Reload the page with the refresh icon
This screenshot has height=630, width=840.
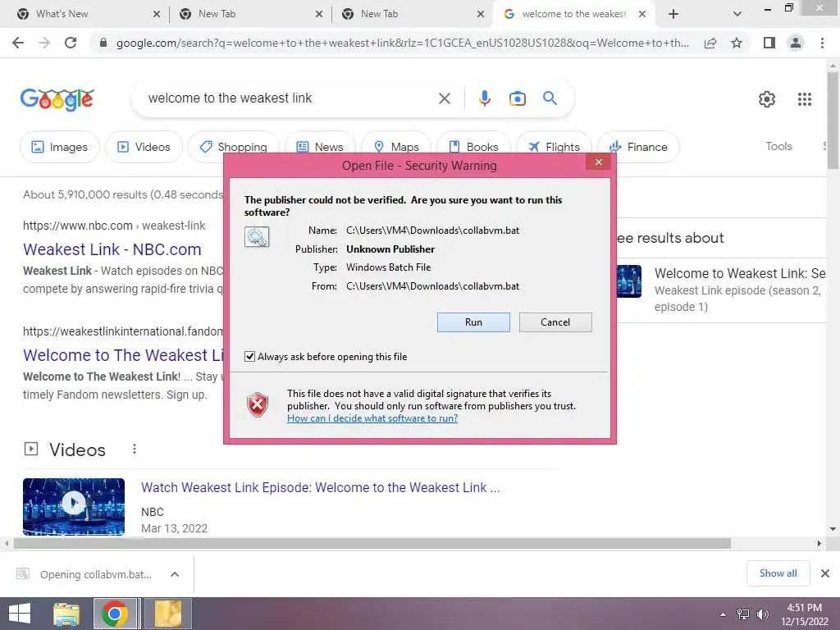(x=71, y=43)
